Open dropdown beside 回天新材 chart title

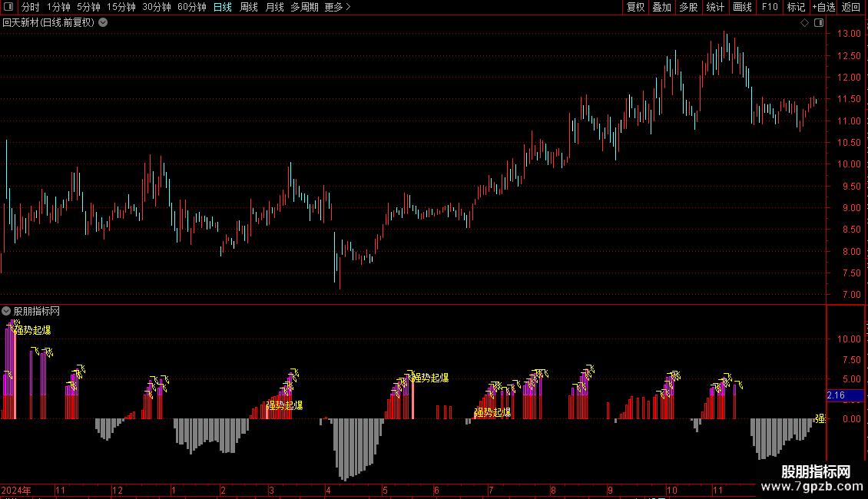[103, 23]
